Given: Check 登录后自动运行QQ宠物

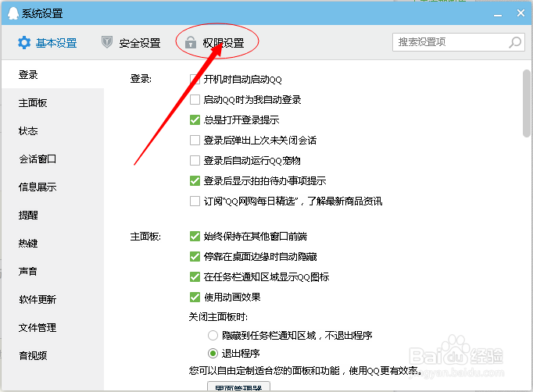Looking at the screenshot, I should (x=195, y=160).
